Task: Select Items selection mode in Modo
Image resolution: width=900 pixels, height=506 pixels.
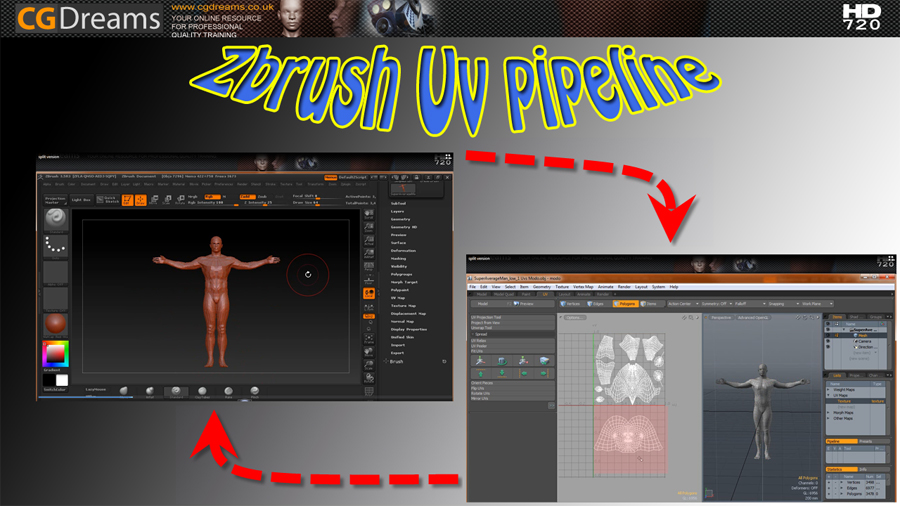Action: click(649, 303)
